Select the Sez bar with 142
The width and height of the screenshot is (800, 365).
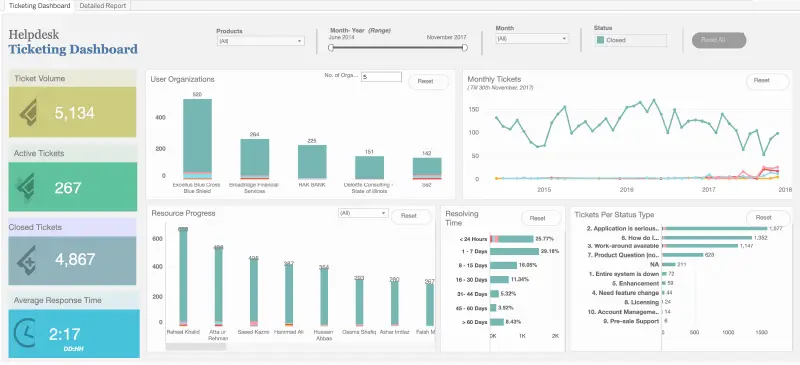click(427, 168)
